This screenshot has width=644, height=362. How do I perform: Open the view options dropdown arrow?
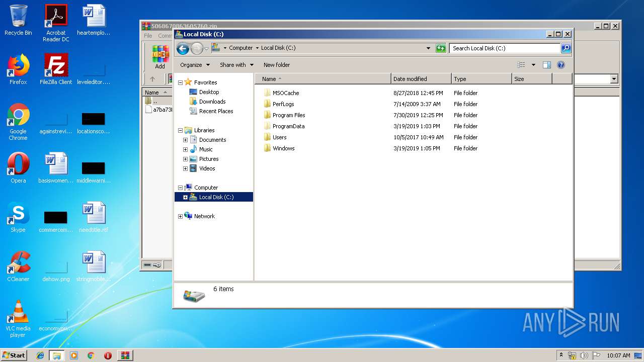click(x=533, y=65)
